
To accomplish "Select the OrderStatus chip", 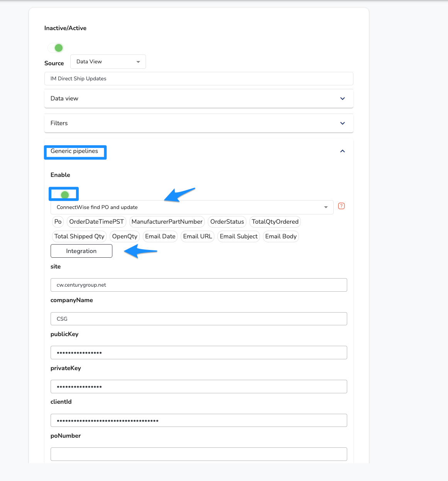I will click(x=227, y=222).
